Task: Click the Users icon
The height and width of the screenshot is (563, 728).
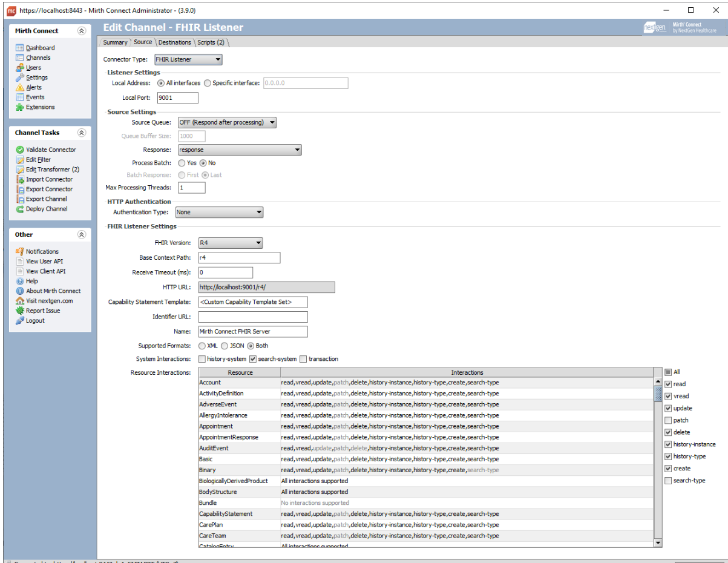Action: click(x=20, y=68)
